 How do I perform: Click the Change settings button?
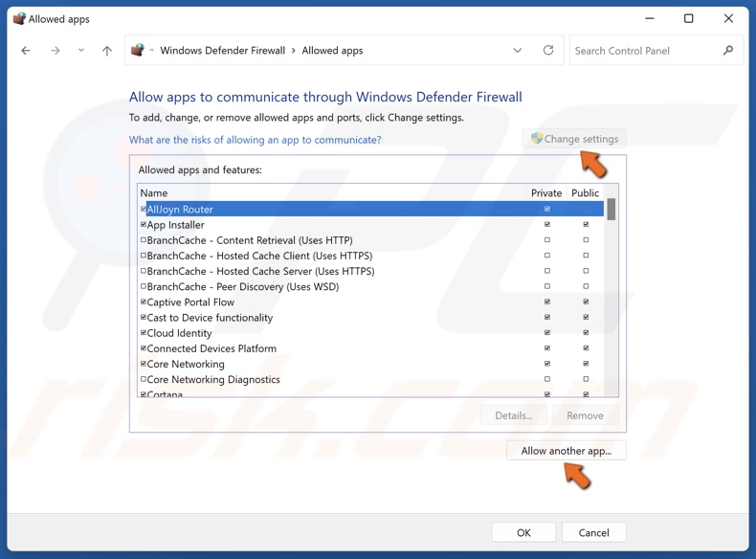click(575, 139)
